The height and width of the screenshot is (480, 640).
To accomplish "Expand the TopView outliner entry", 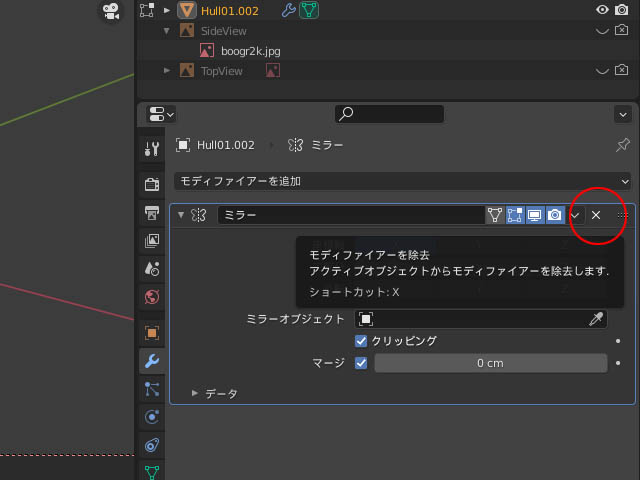I will pos(167,71).
